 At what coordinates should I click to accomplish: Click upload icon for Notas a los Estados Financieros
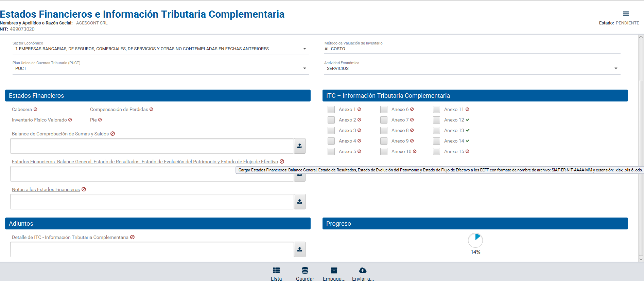[x=299, y=202]
